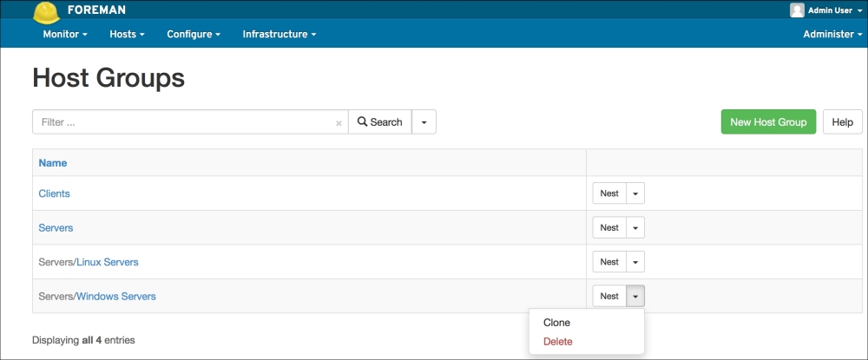The image size is (868, 360).
Task: Click the Help button
Action: pyautogui.click(x=842, y=122)
